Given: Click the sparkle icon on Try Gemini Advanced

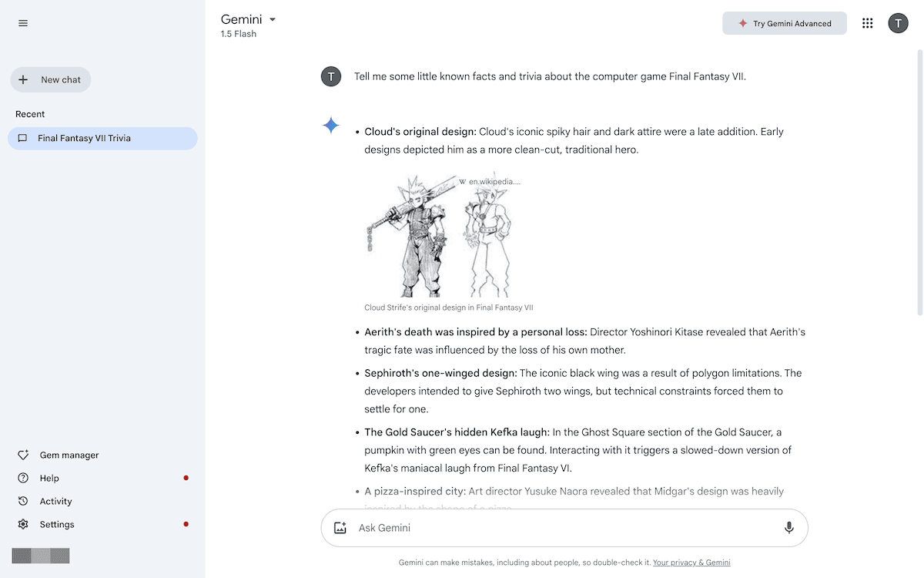Looking at the screenshot, I should click(743, 23).
